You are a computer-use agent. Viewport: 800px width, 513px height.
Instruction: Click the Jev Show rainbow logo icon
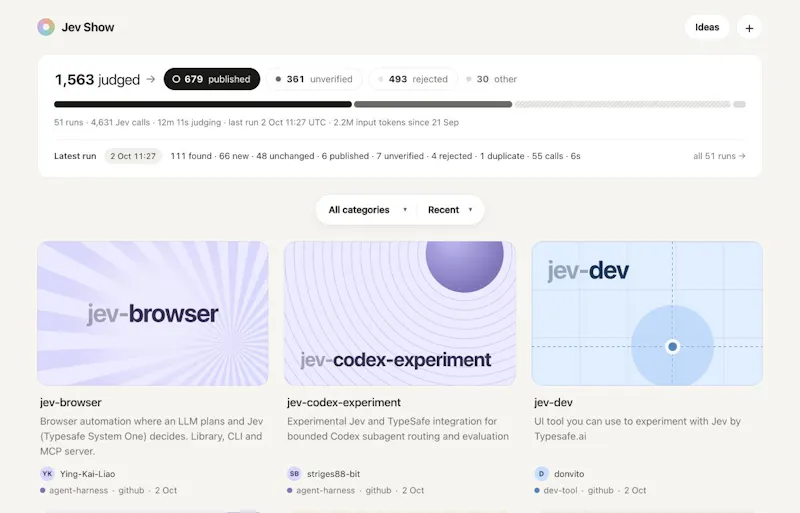(x=46, y=27)
